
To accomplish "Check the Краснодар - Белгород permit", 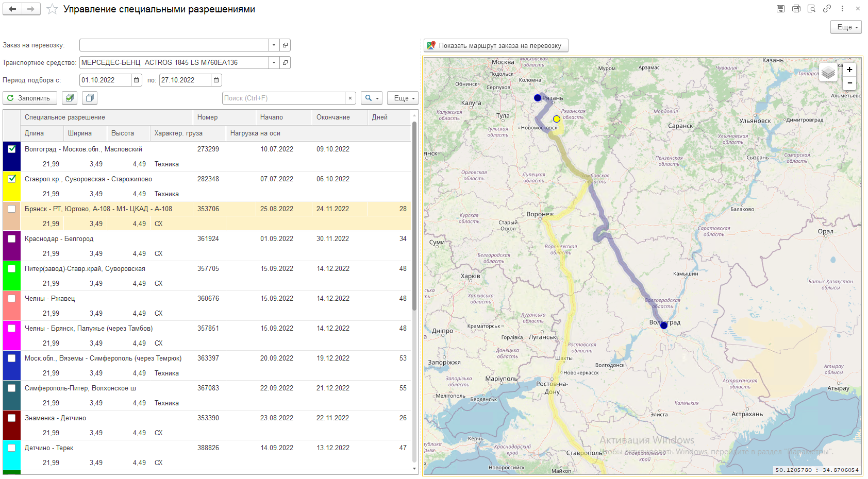I will [12, 238].
